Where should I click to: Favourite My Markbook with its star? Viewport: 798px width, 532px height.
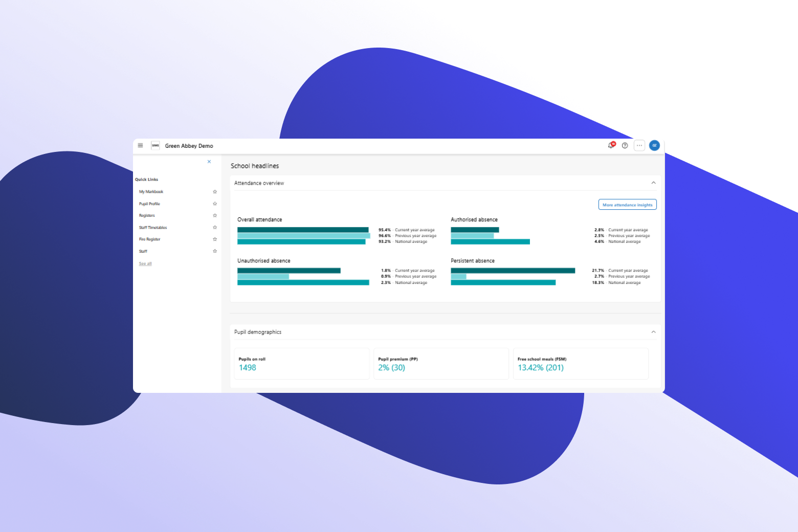coord(215,192)
